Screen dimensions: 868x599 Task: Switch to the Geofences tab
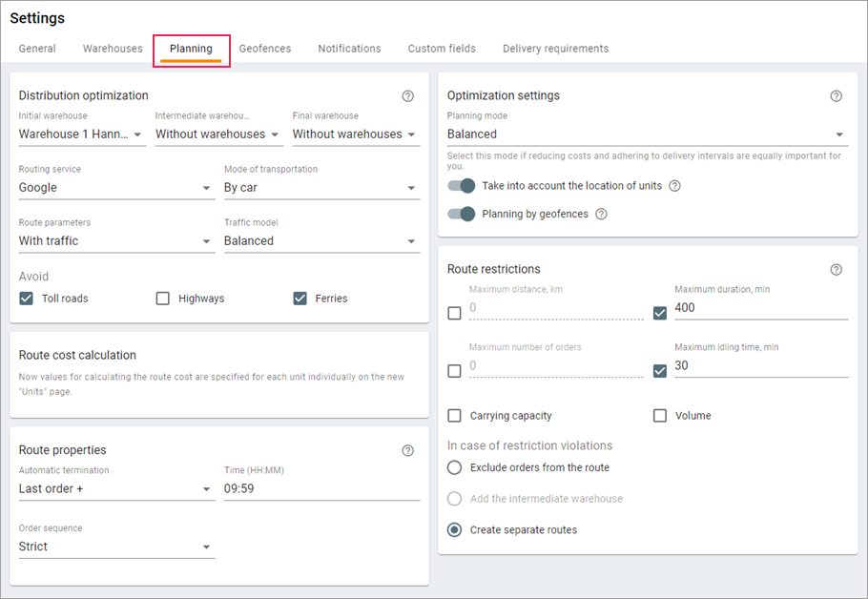click(x=265, y=49)
